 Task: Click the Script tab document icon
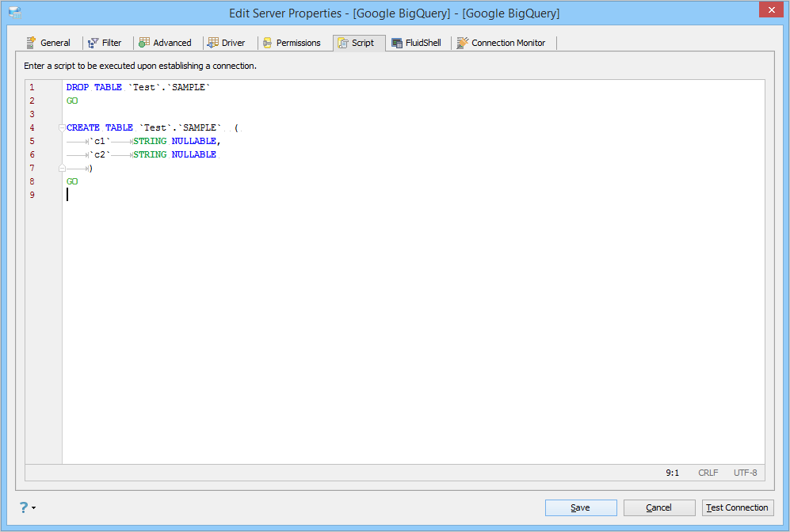coord(343,44)
